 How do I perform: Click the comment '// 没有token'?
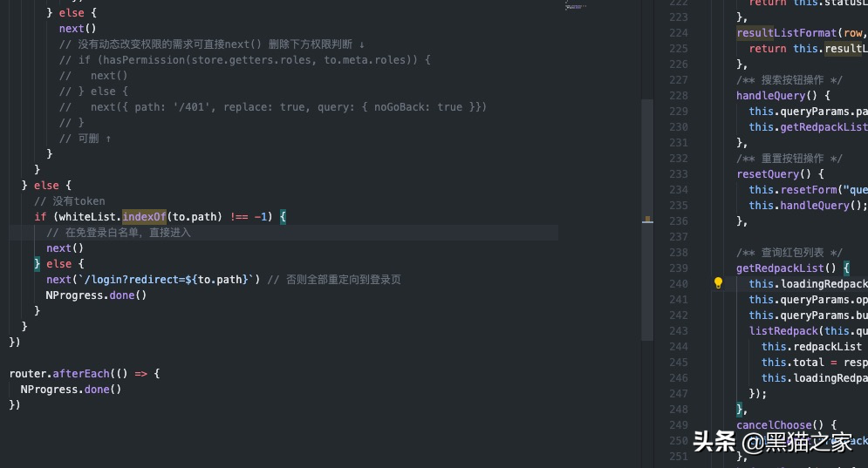tap(70, 201)
